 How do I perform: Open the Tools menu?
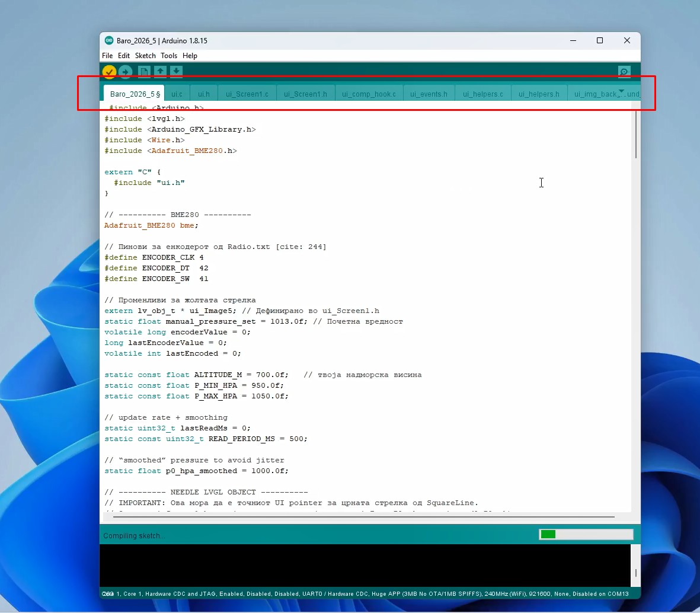tap(169, 56)
